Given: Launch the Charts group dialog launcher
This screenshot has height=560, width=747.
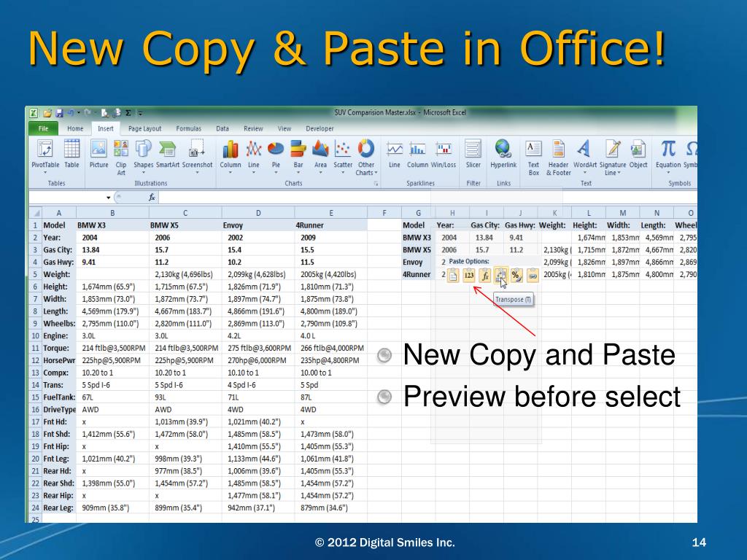Looking at the screenshot, I should pos(376,183).
